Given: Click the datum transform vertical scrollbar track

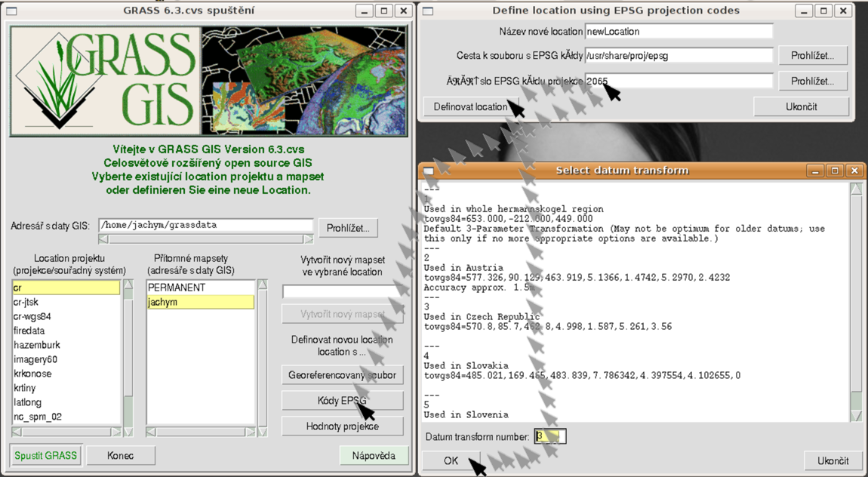Looking at the screenshot, I should click(856, 302).
